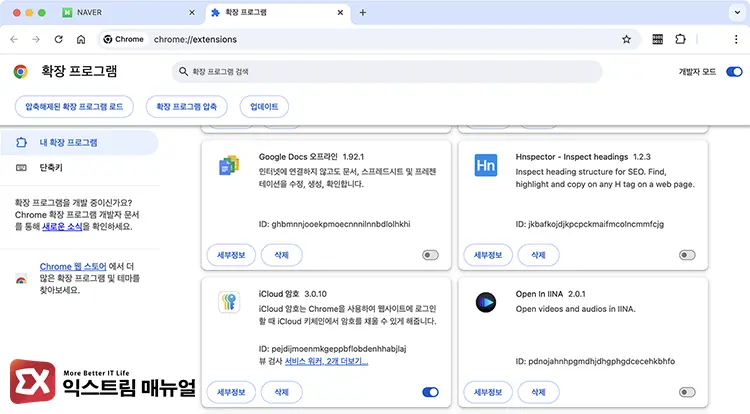Close the 확장 프로그램 tab

tap(340, 12)
